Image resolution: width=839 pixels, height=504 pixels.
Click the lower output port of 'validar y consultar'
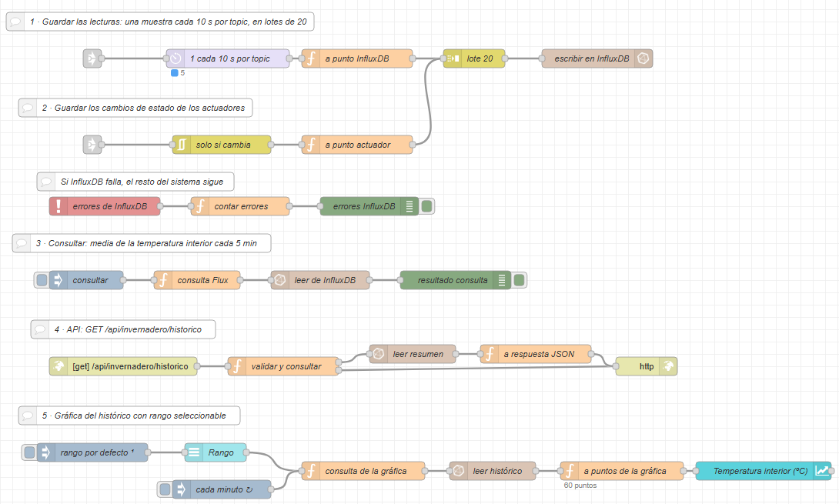[x=339, y=369]
